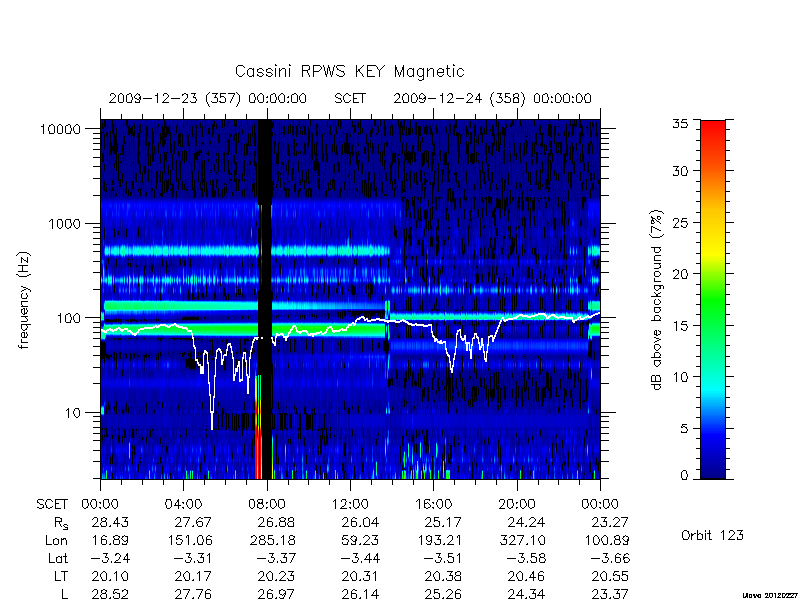Click the 10000 frequency axis label
The height and width of the screenshot is (600, 800).
[x=60, y=129]
